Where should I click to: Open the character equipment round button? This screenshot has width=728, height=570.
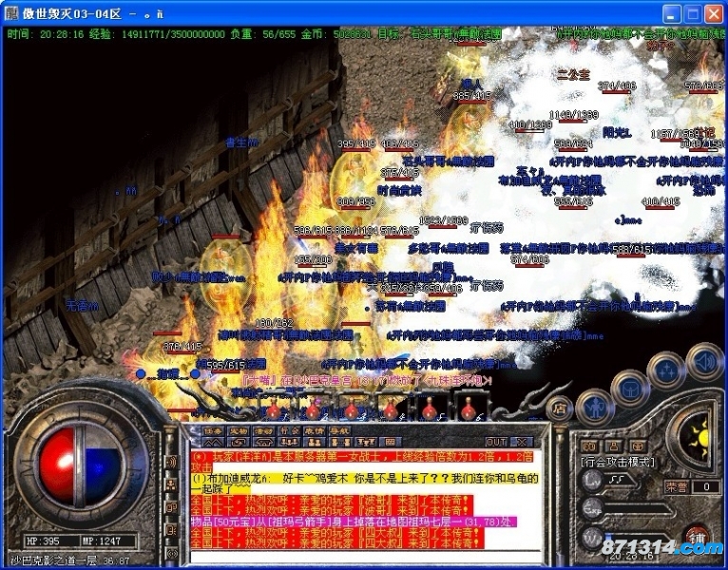(x=595, y=408)
